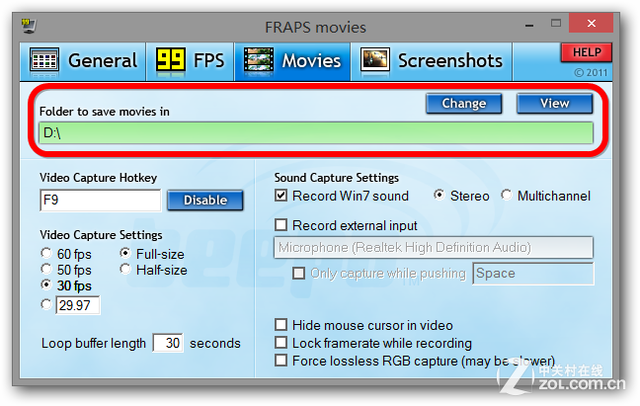Open the Screenshots tab
Viewport: 640px width, 406px height.
(x=431, y=61)
